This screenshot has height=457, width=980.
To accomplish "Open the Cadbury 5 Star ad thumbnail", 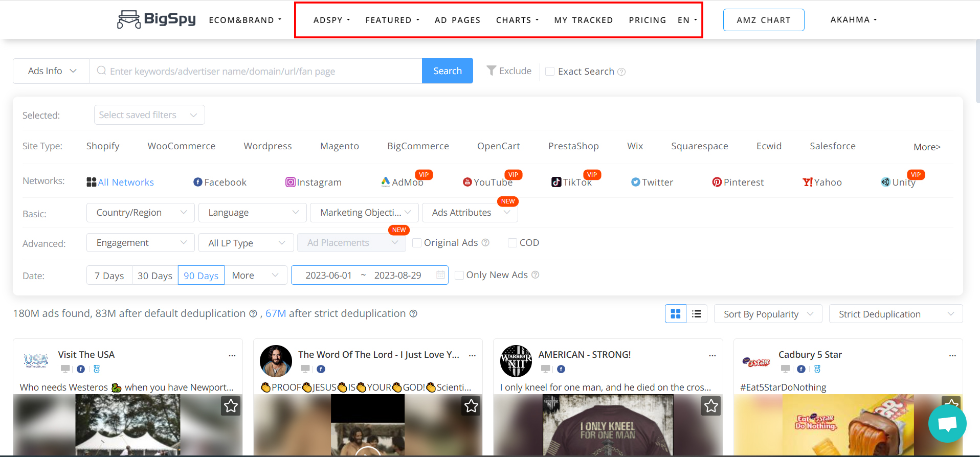I will 848,424.
